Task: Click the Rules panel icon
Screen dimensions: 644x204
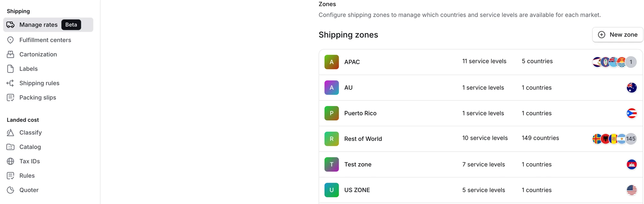Action: [x=10, y=175]
